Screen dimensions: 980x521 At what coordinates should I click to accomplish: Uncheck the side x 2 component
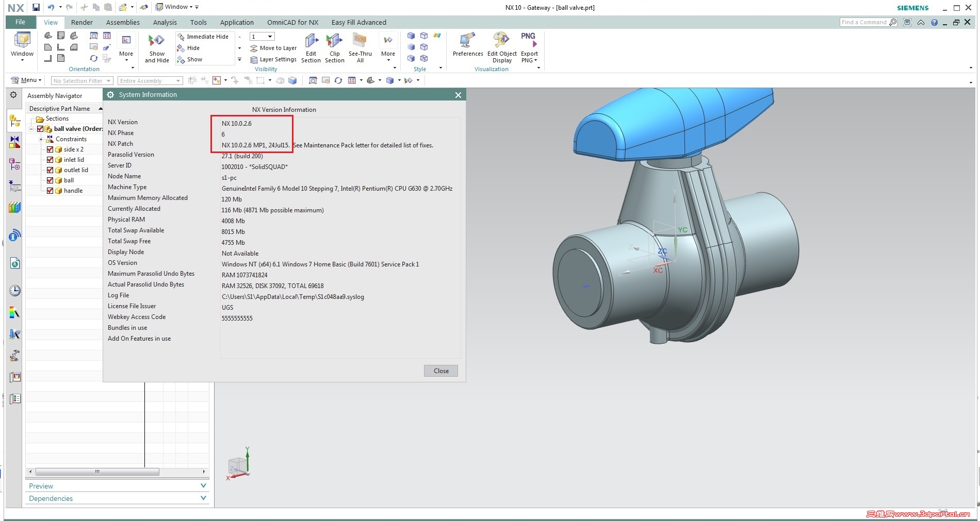[x=50, y=149]
